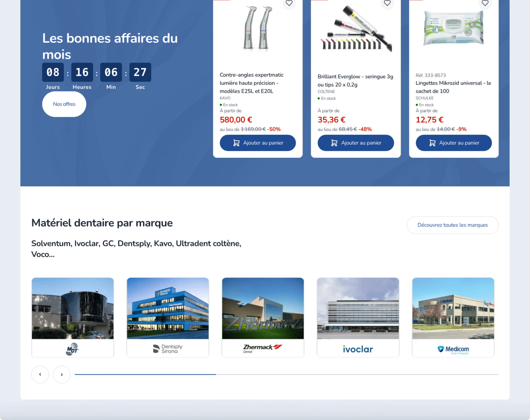Add the Kavo contre-angles to favorites via the heart
Screen dimensions: 530x420
(289, 3)
